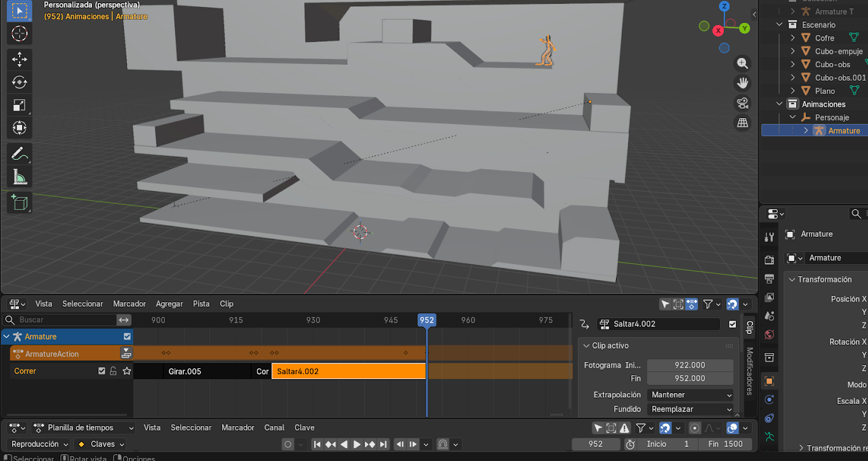Click the Fin frame field showing 952.000
Viewport: 868px width, 461px height.
click(689, 378)
